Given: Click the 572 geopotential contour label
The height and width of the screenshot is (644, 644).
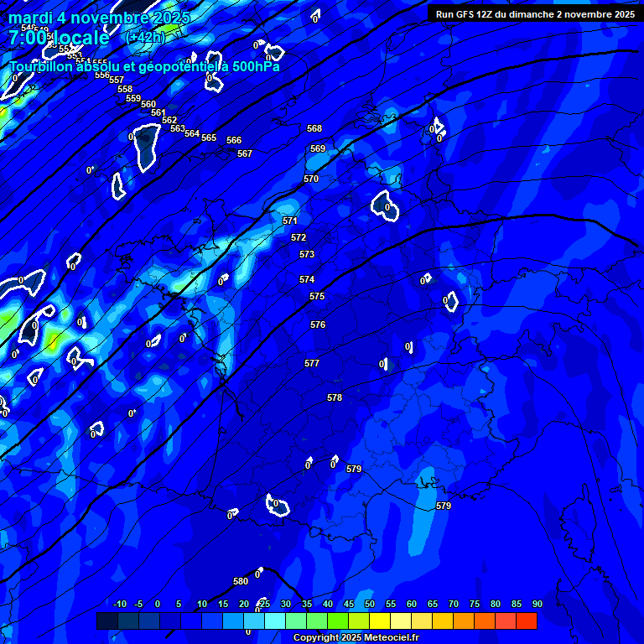Looking at the screenshot, I should 299,237.
